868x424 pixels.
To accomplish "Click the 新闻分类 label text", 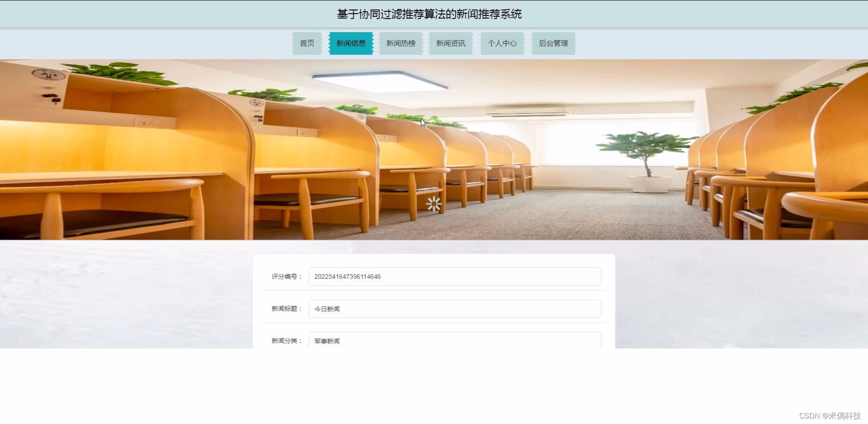I will pyautogui.click(x=286, y=340).
